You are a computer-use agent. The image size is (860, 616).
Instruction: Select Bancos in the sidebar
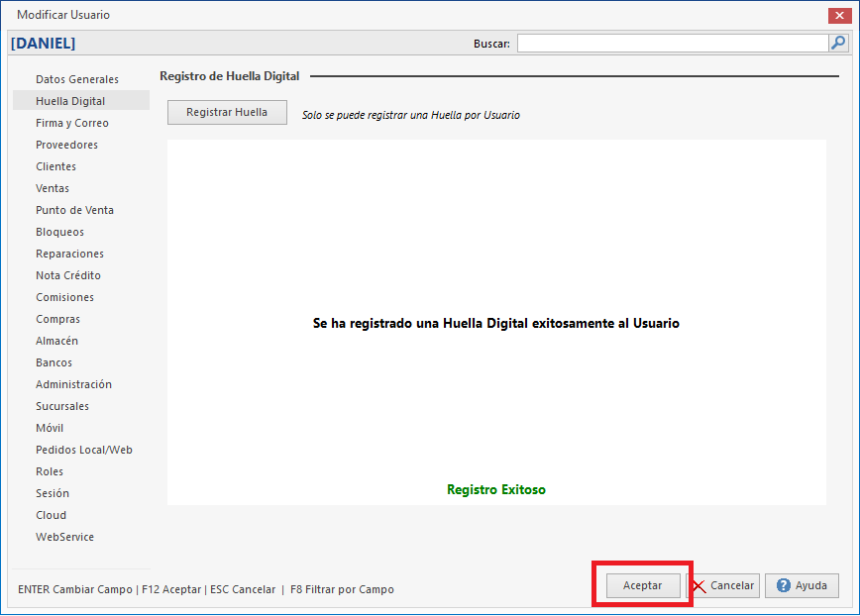[54, 362]
